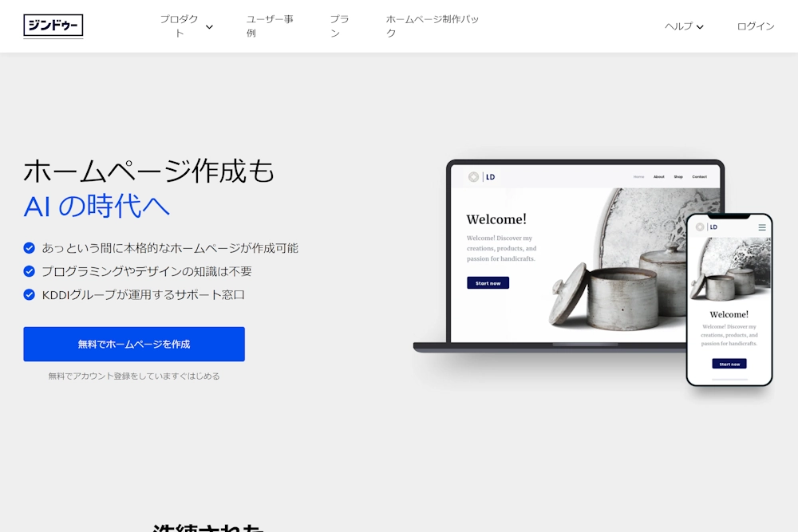Viewport: 798px width, 532px height.
Task: Click the blue 無料でホームページを作成 button
Action: pyautogui.click(x=134, y=345)
